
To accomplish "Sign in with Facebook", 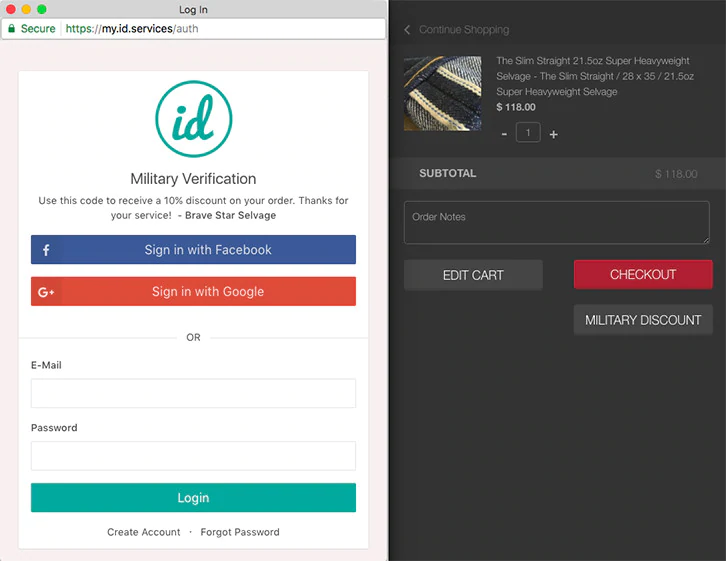I will (x=194, y=249).
